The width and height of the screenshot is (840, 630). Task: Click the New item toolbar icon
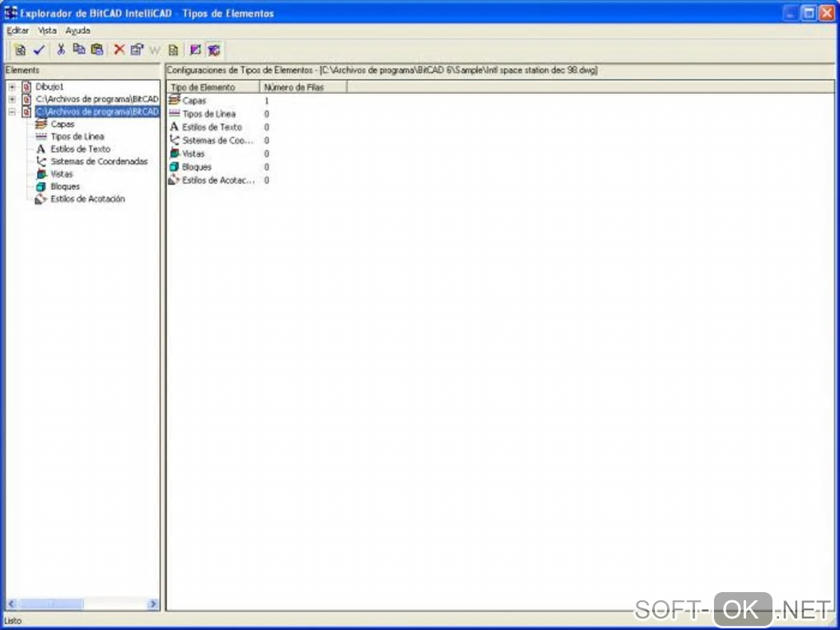point(21,50)
